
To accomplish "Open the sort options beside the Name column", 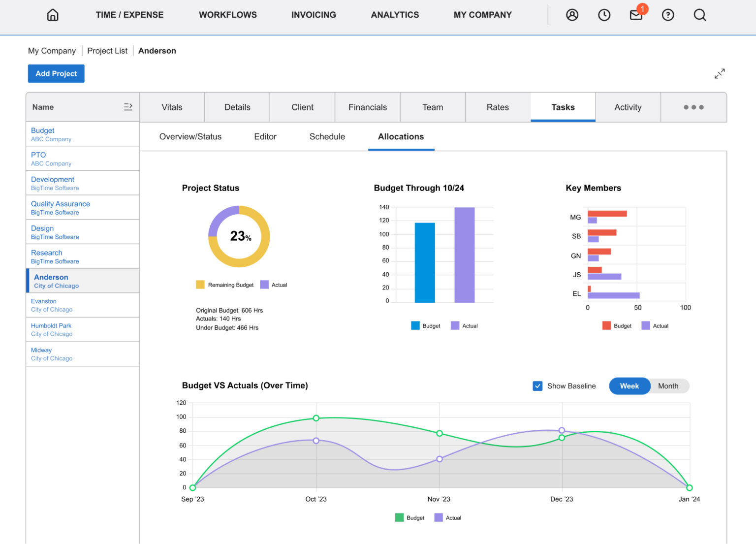I will [x=128, y=106].
